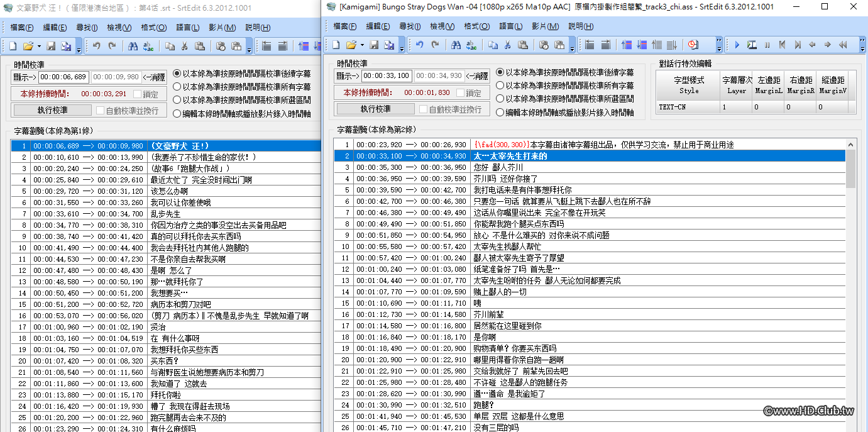
Task: Click rewind double-arrow icon in right window
Action: click(x=843, y=45)
